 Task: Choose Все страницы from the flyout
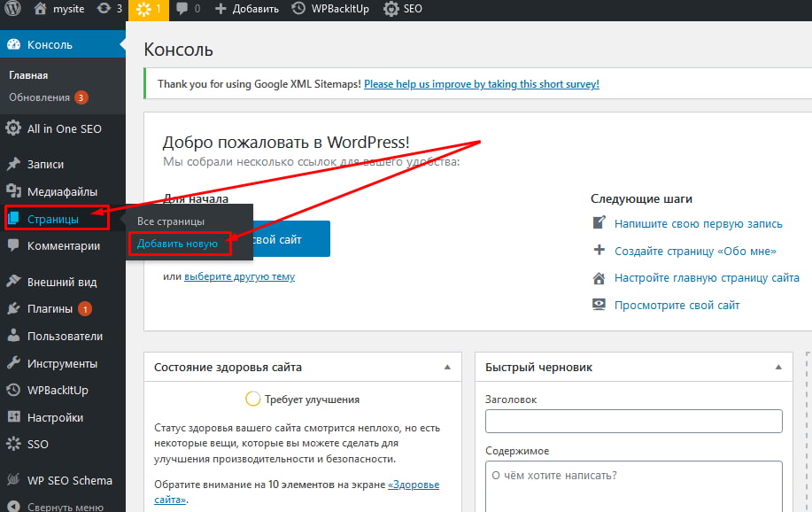click(x=170, y=221)
